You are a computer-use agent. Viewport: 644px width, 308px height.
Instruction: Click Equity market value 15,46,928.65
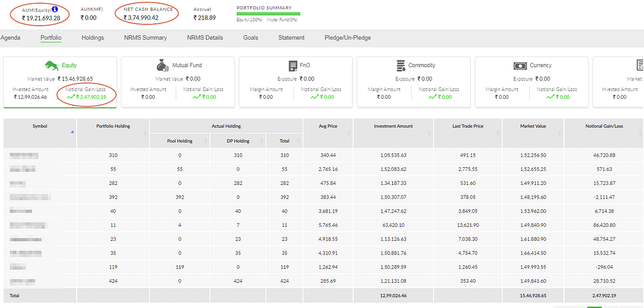[75, 79]
